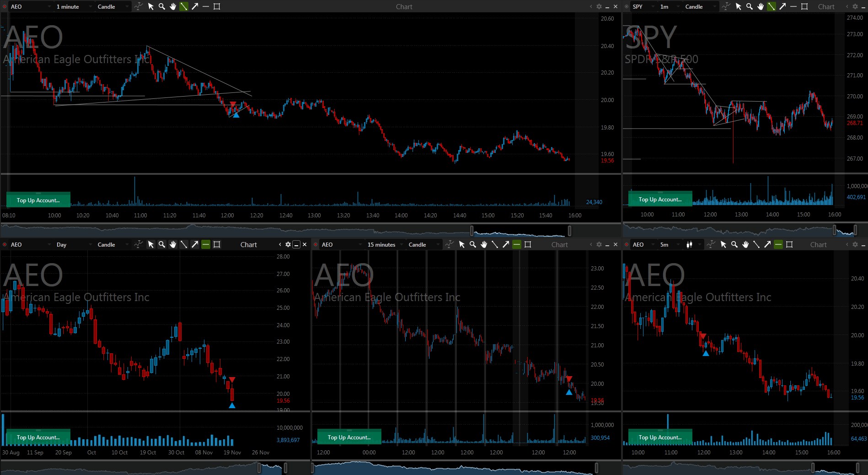This screenshot has width=868, height=475.
Task: Open settings gear of AEO Day chart
Action: point(288,244)
